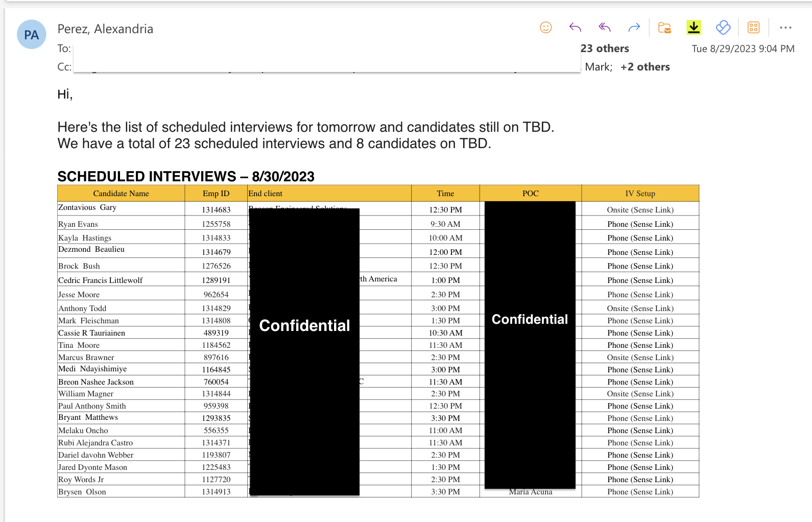Image resolution: width=812 pixels, height=522 pixels.
Task: Move email with the folder icon
Action: pos(664,28)
